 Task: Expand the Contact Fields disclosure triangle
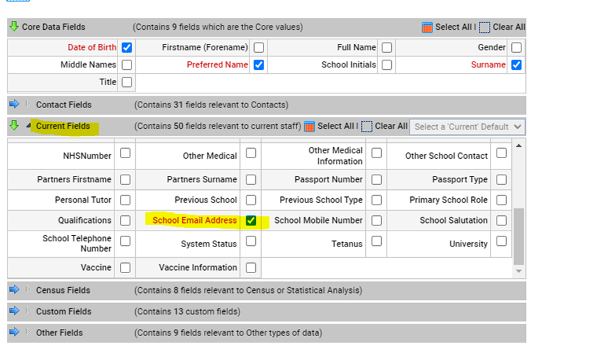[27, 104]
